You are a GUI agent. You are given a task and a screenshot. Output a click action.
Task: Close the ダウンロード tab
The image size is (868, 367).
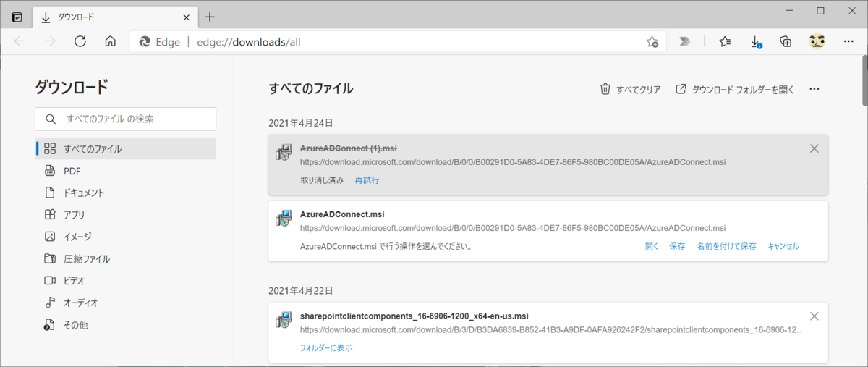click(x=187, y=17)
